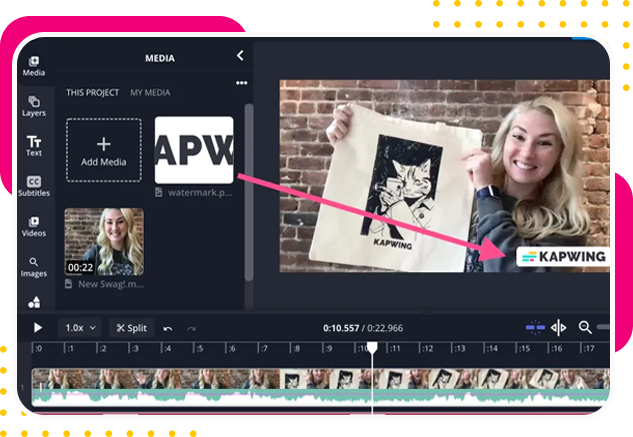The height and width of the screenshot is (437, 633).
Task: Undo the last action
Action: tap(168, 328)
